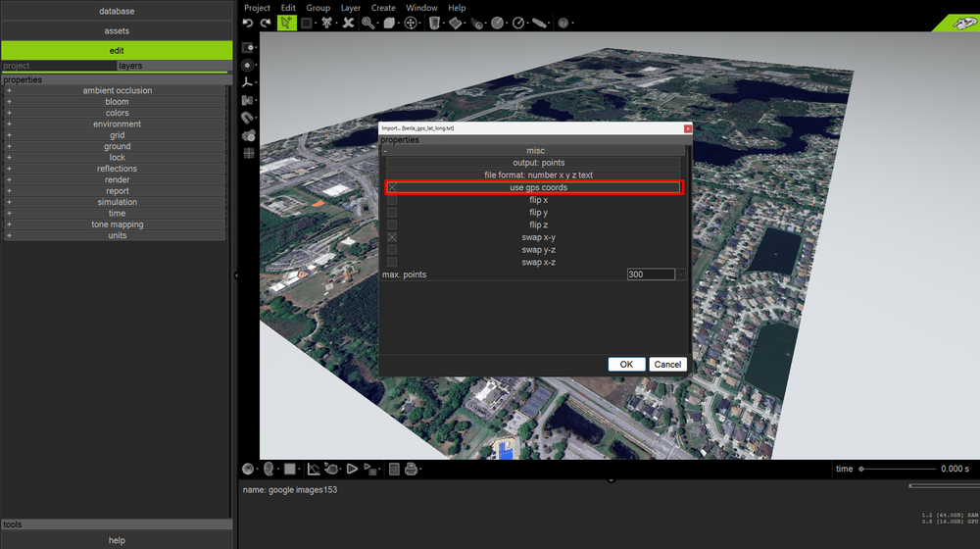Enable the 'flip x' checkbox

click(392, 200)
